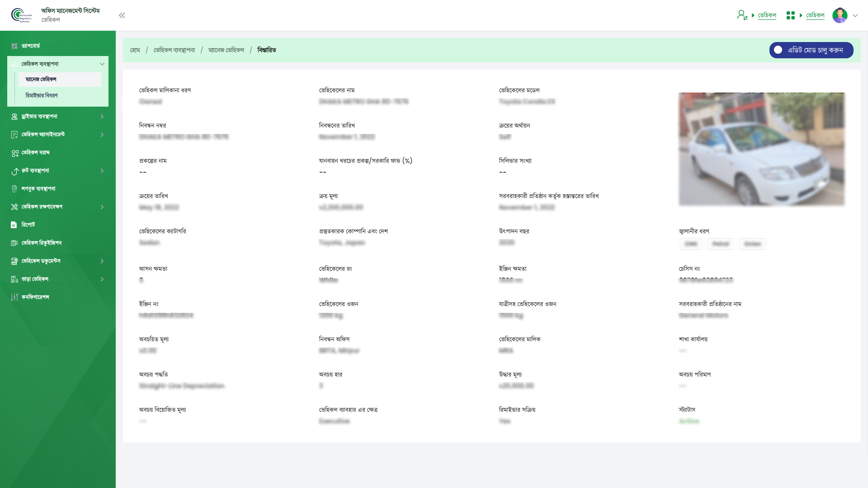
Task: Collapse the ভেহিকল ব্যবস্থাপনা menu chevron
Action: (102, 64)
